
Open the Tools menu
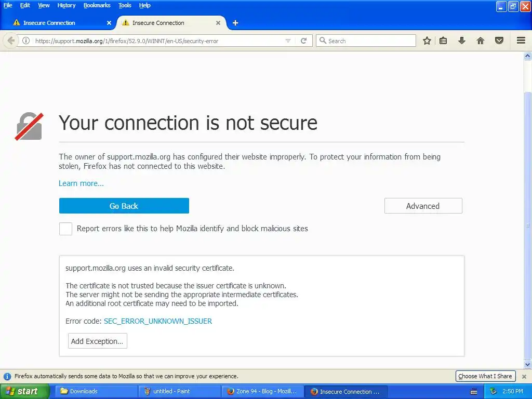coord(125,5)
